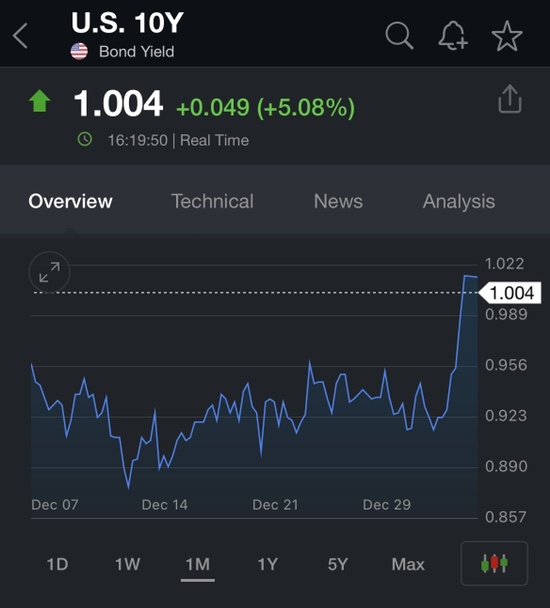Tap the 0.923 y-axis value
Screen dimensions: 550x608
(x=506, y=416)
